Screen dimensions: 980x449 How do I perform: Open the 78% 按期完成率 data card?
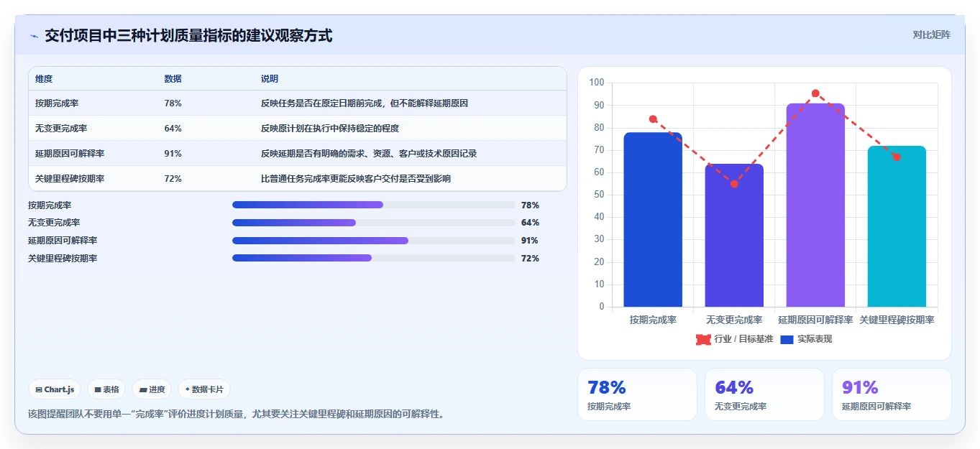click(x=637, y=394)
